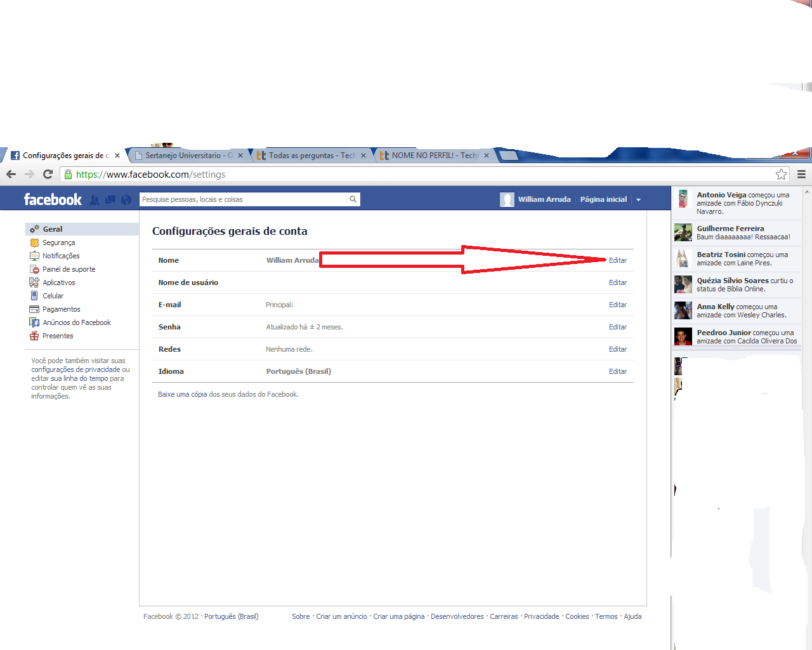The height and width of the screenshot is (650, 812).
Task: Close the Configurações gerais tab
Action: (117, 156)
